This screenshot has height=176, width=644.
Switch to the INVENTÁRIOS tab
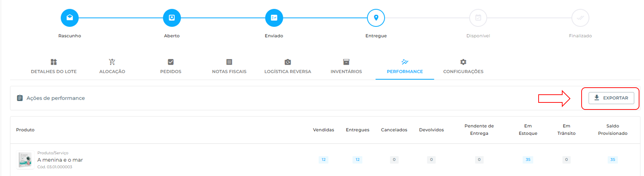coord(346,71)
